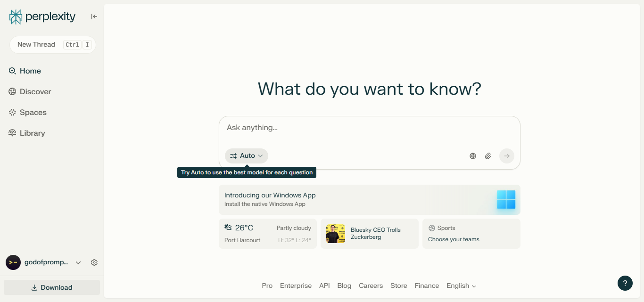Screen dimensions: 644x302
Task: Visit the Enterprise footer link
Action: (x=296, y=286)
